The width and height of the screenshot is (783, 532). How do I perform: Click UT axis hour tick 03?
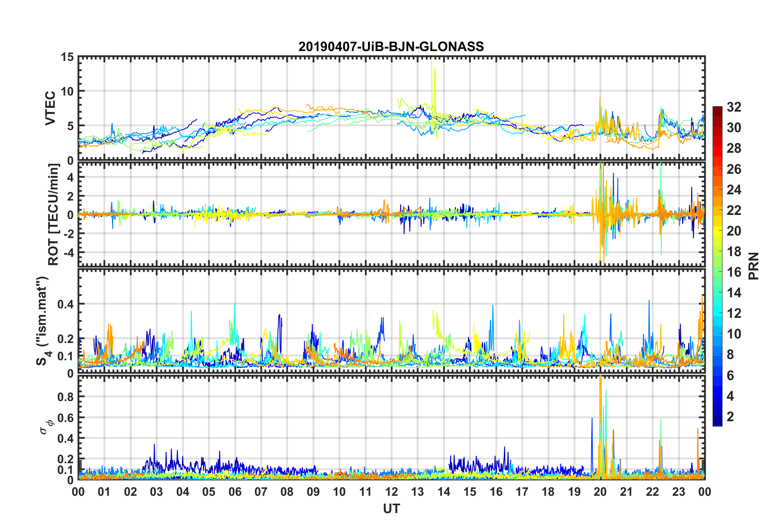(x=156, y=492)
